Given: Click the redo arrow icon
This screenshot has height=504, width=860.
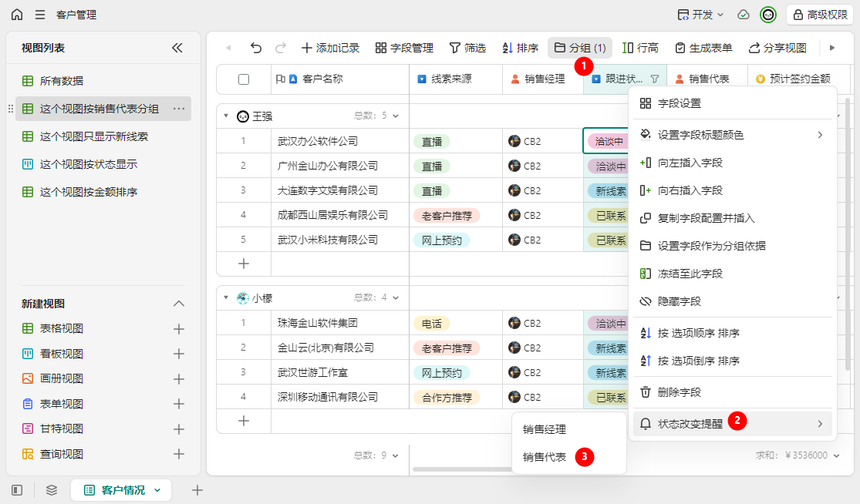Looking at the screenshot, I should pos(280,49).
